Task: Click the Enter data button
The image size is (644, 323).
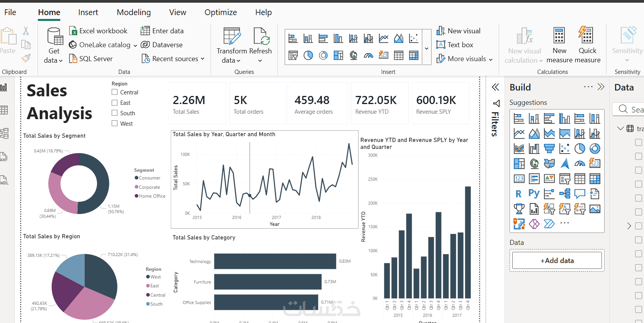Action: pos(162,31)
